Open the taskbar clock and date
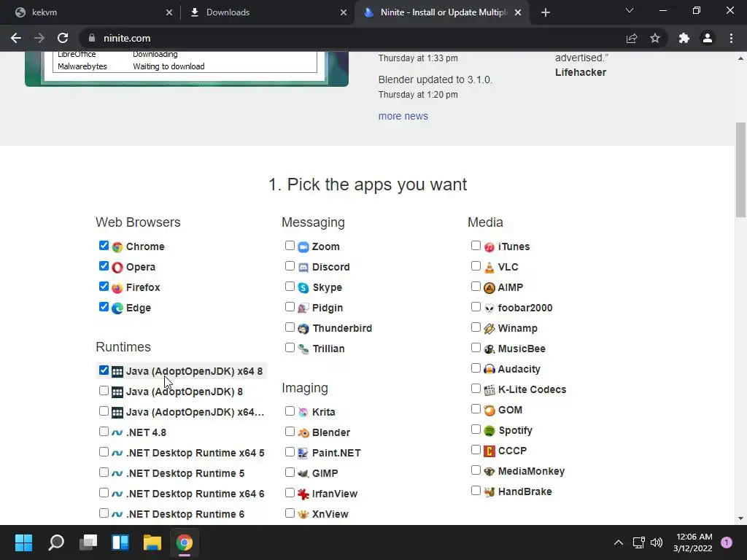 click(x=693, y=542)
